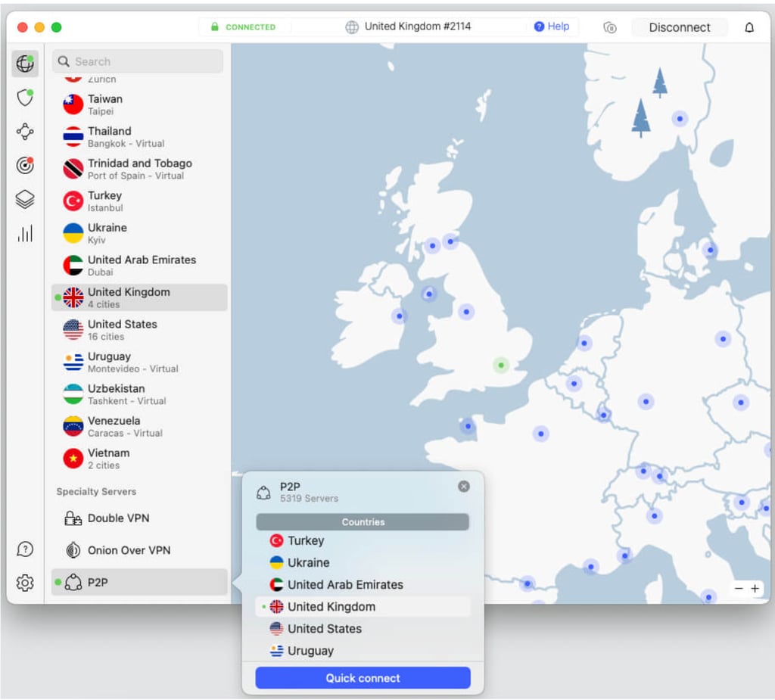Open the Meshnet nodes sidebar icon
The height and width of the screenshot is (700, 775).
coord(25,132)
